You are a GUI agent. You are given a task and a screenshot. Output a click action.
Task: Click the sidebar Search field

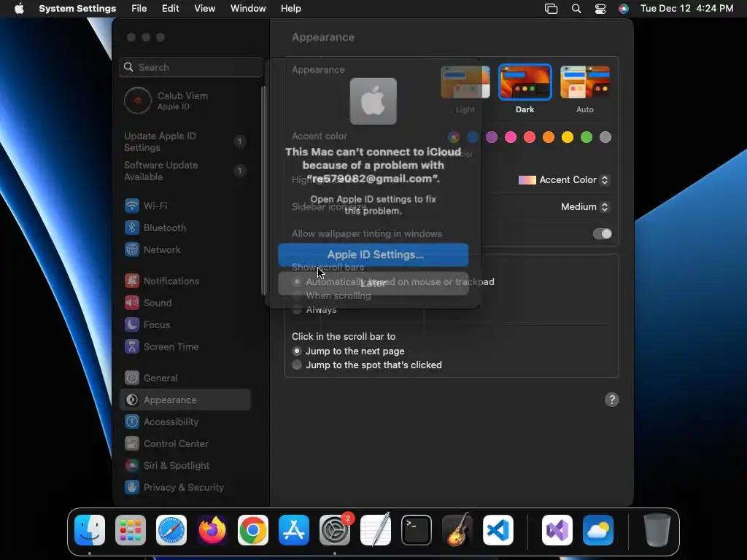point(190,67)
